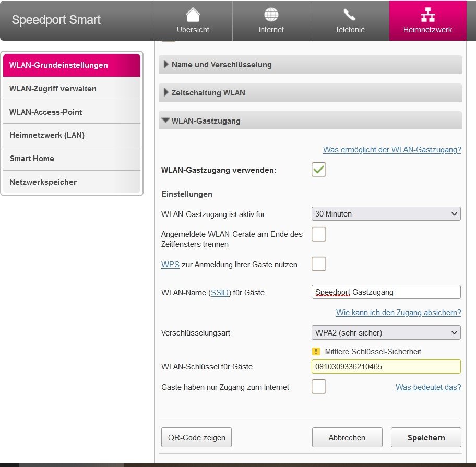Expand the Zeitschaltung WLAN section
The image size is (476, 467).
tap(310, 92)
